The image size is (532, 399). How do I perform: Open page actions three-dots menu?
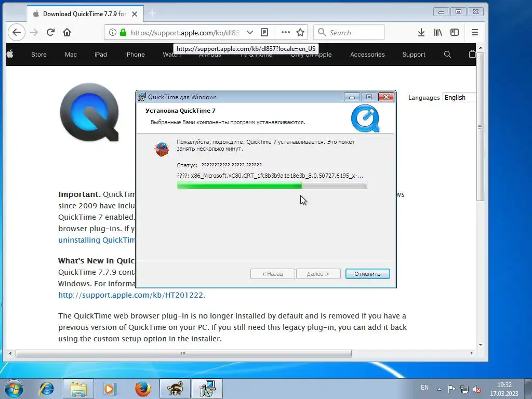(x=286, y=32)
